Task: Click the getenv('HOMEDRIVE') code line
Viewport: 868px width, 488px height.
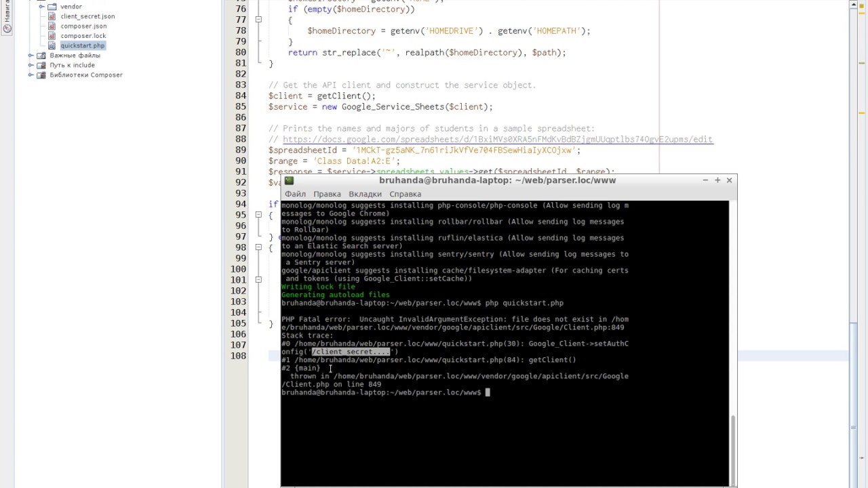Action: pyautogui.click(x=449, y=30)
